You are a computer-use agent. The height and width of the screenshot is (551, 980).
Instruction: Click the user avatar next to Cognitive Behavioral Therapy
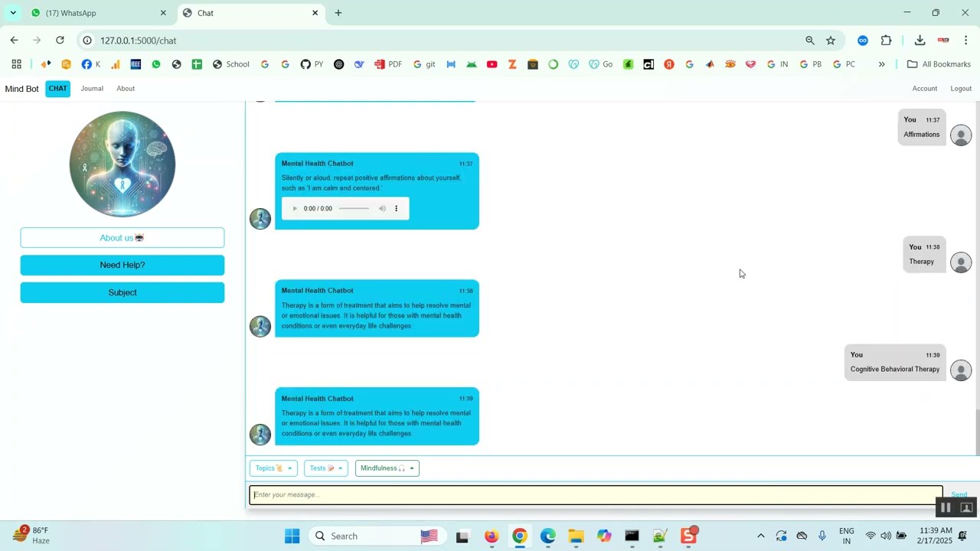961,370
